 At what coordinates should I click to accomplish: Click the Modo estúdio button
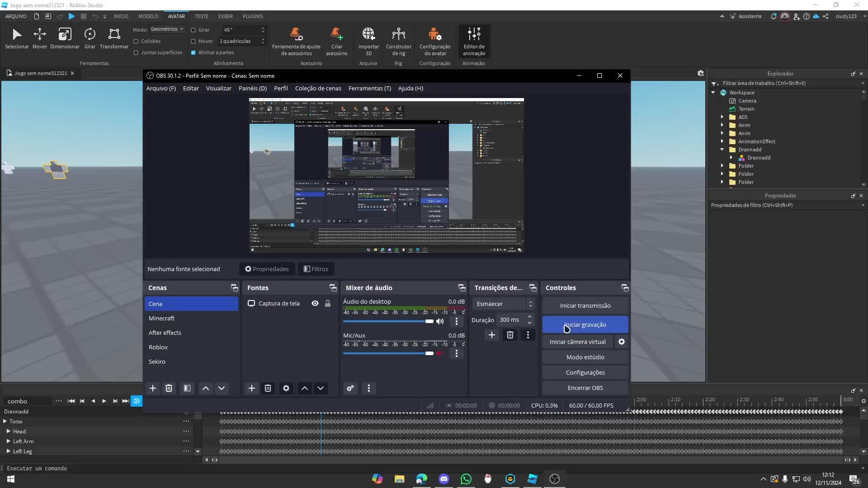pyautogui.click(x=585, y=357)
